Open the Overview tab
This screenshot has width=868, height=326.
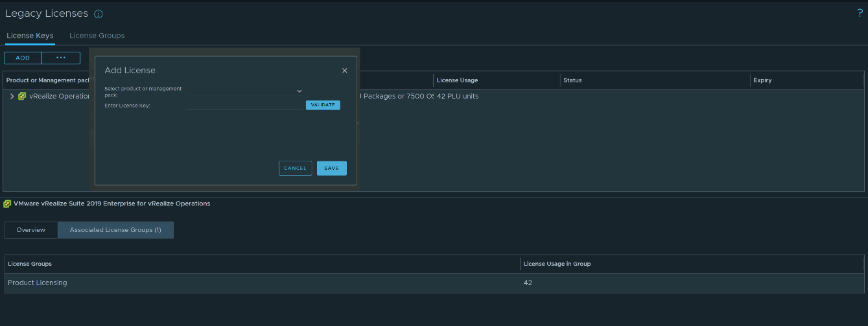[31, 230]
